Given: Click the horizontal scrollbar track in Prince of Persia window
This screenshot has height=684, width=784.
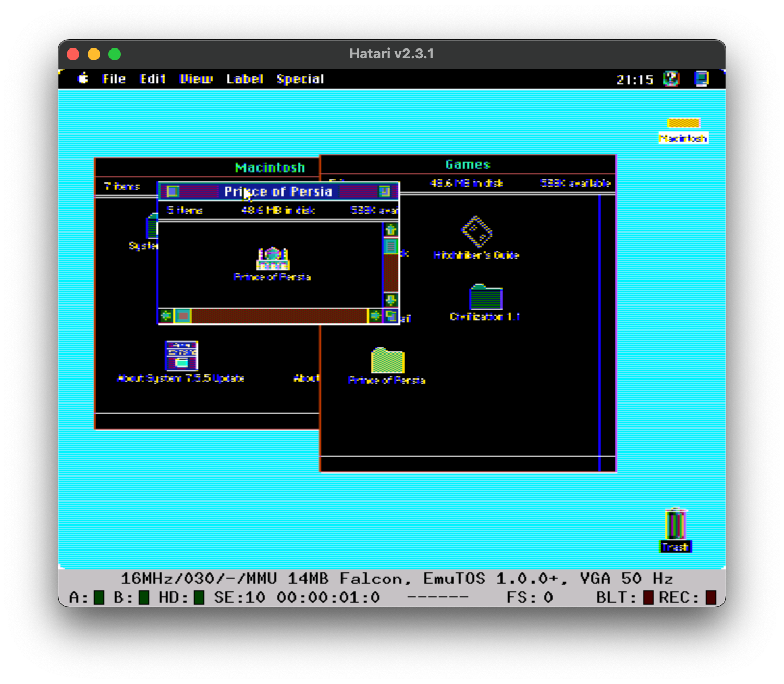Looking at the screenshot, I should (x=279, y=315).
